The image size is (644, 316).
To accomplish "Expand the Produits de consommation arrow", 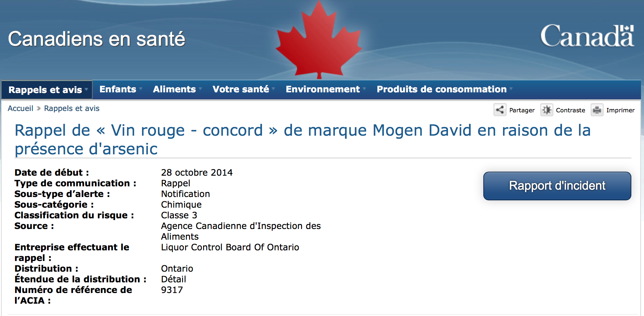I will pyautogui.click(x=511, y=89).
